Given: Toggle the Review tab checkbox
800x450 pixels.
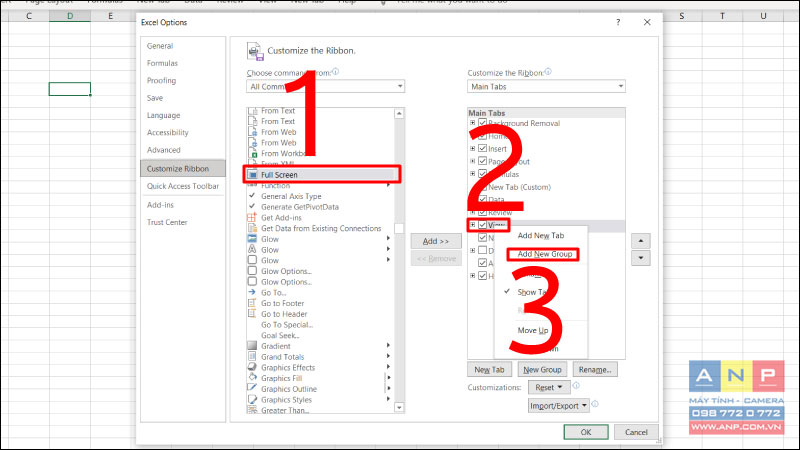Looking at the screenshot, I should click(482, 212).
